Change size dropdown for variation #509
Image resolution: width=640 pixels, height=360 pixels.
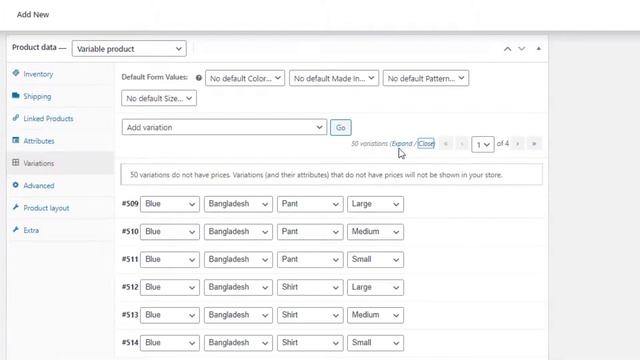(x=375, y=204)
